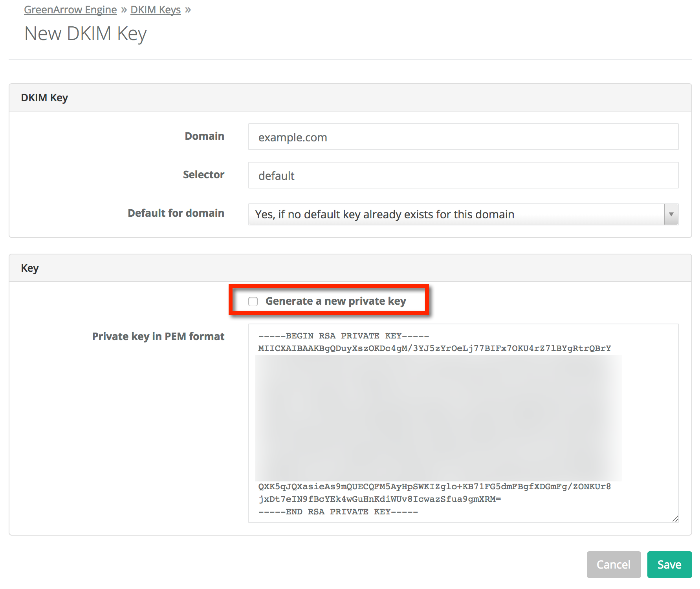Screen dimensions: 700x589
Task: Click the 'Generate a new private key' label text
Action: pyautogui.click(x=335, y=301)
